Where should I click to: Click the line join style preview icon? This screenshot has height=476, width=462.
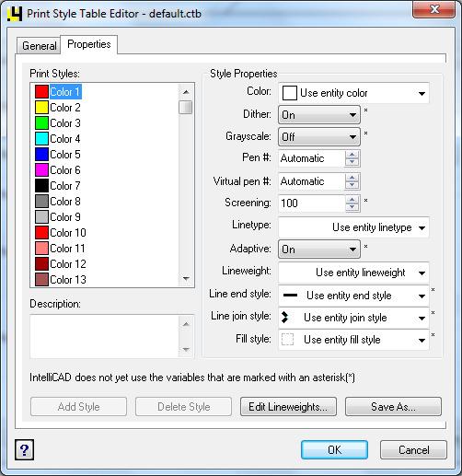coord(285,318)
